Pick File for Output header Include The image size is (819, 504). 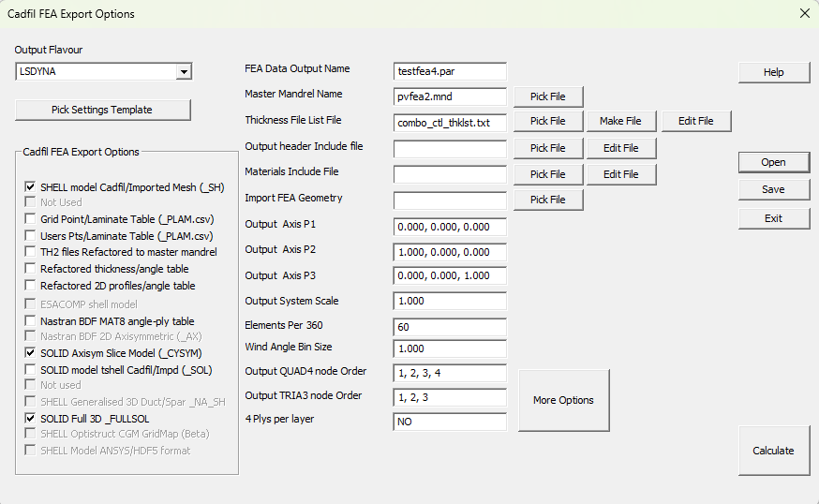point(548,148)
